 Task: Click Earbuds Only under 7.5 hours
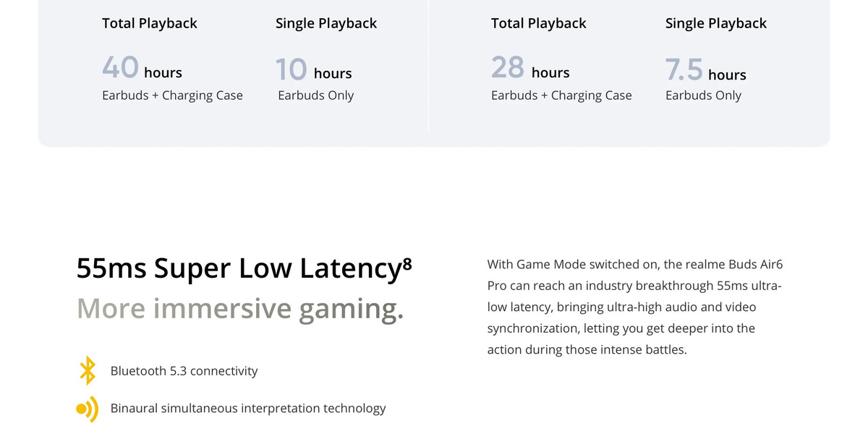[703, 95]
